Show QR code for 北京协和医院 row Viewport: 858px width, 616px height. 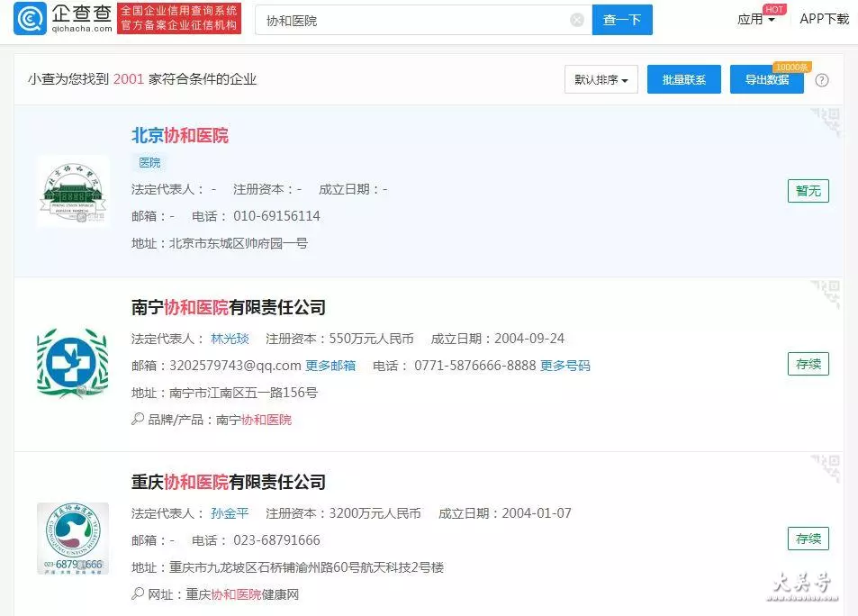pyautogui.click(x=826, y=122)
